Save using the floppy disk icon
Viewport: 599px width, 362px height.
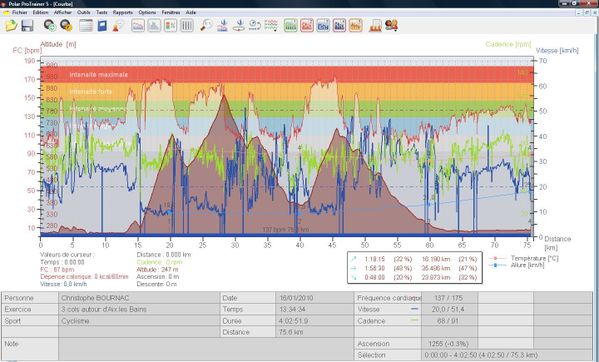(x=27, y=26)
